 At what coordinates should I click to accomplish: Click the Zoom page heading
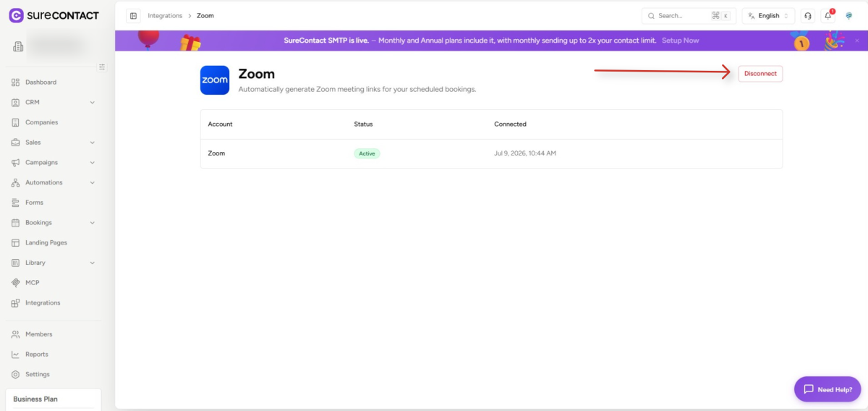pos(257,74)
